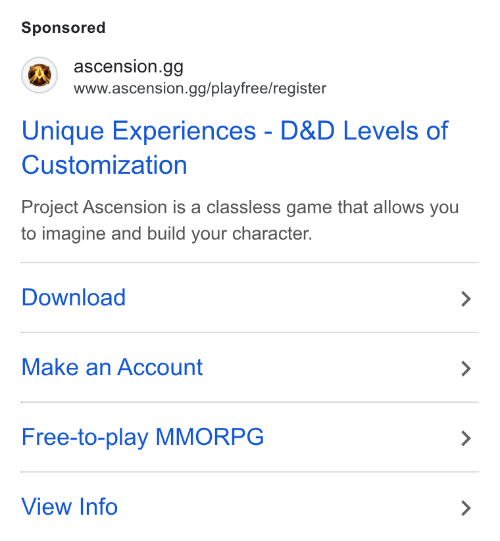Select the word Customization in the headline
This screenshot has width=500, height=541.
click(104, 165)
